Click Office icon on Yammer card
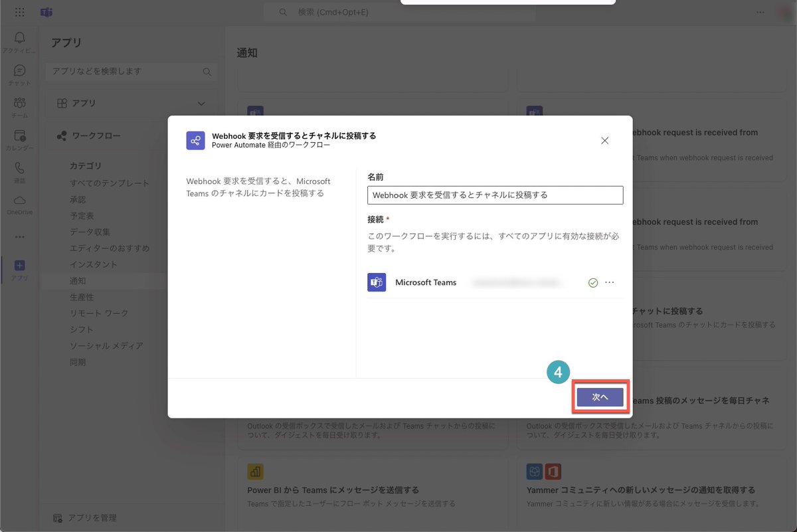This screenshot has width=797, height=532. click(x=553, y=472)
